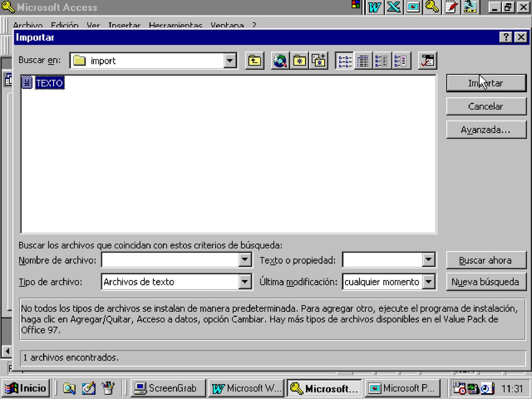
Task: Switch to ScreenGrab in the taskbar
Action: (168, 388)
